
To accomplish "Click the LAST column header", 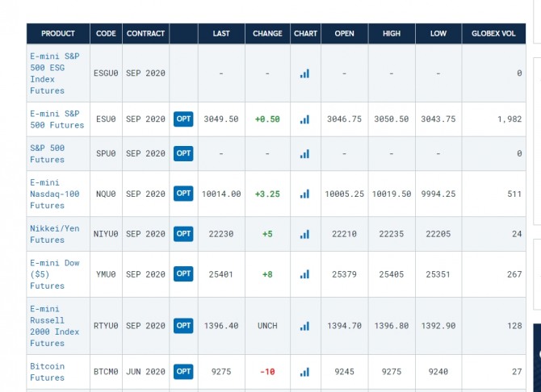I will tap(221, 34).
